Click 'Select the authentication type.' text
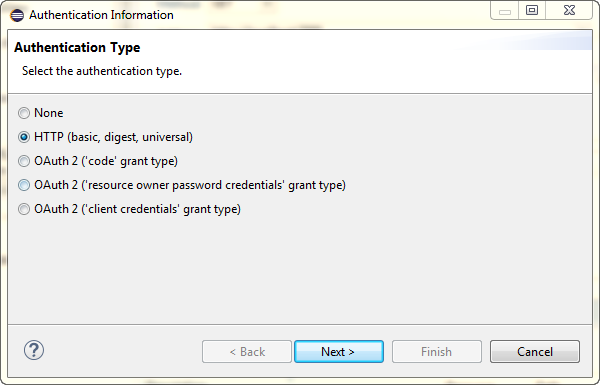Viewport: 600px width, 385px height. [x=102, y=71]
